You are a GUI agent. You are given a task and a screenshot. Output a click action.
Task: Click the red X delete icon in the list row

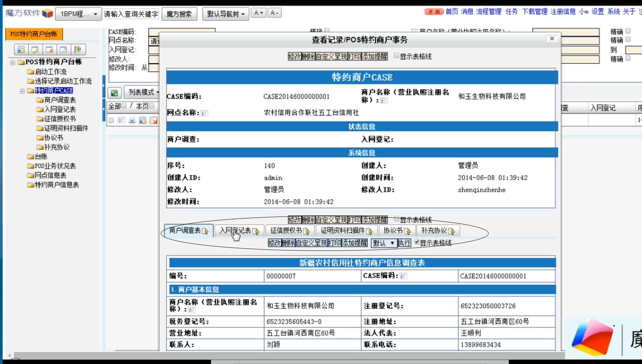(153, 120)
